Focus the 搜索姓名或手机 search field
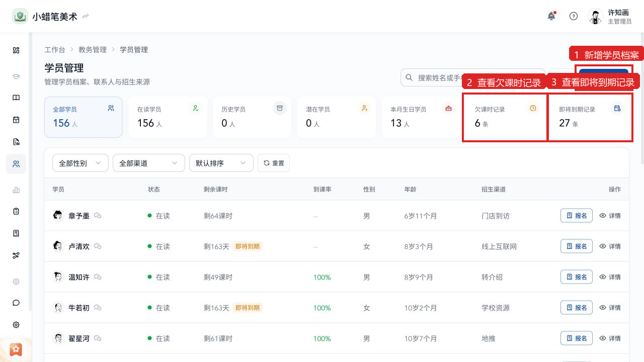The image size is (644, 362). click(473, 77)
